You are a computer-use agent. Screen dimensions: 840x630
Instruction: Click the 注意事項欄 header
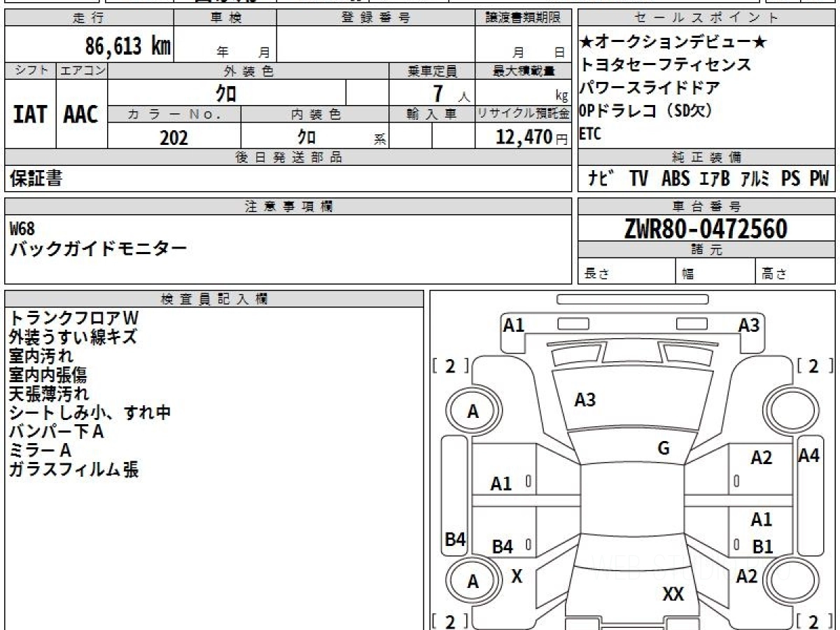point(288,206)
